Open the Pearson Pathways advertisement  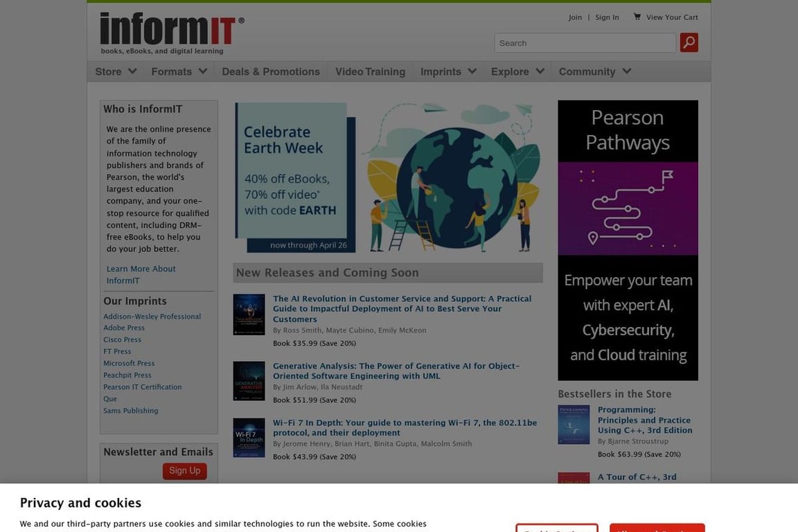tap(628, 240)
